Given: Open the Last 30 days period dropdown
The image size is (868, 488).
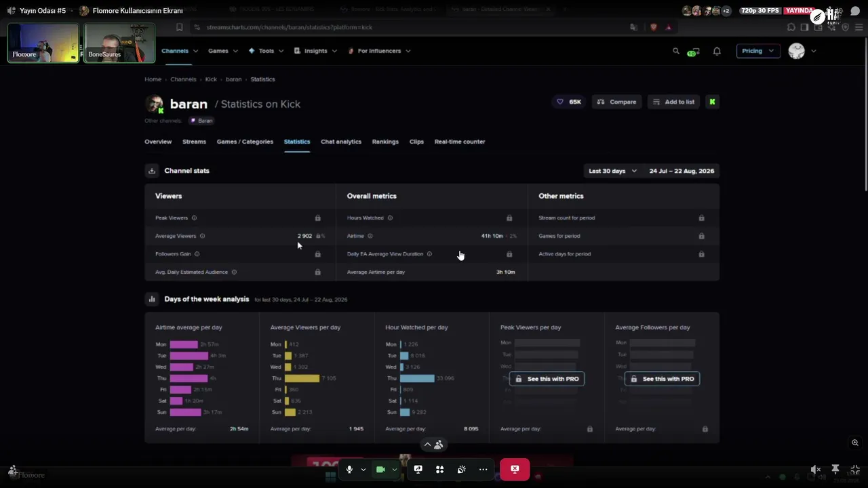Looking at the screenshot, I should pos(612,171).
